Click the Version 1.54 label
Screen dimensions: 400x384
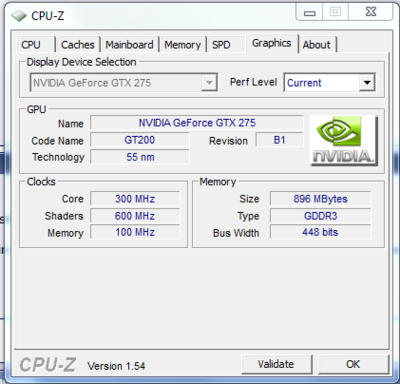(x=116, y=366)
